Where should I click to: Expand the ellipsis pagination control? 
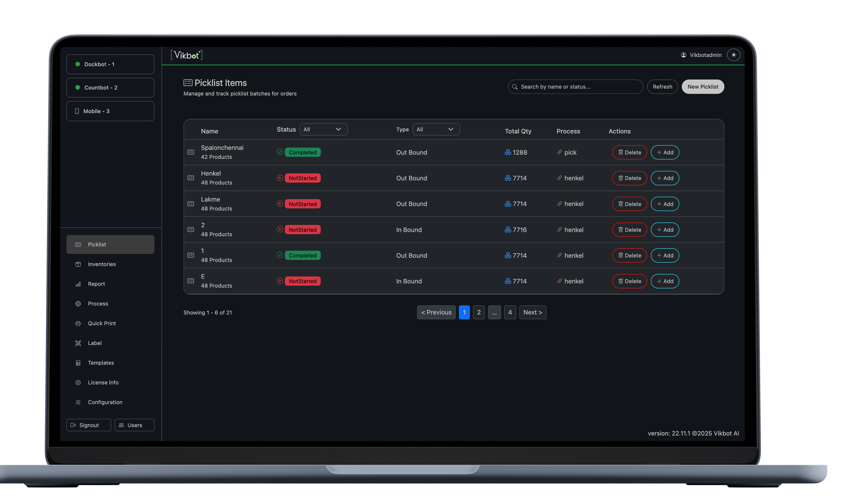pos(494,312)
